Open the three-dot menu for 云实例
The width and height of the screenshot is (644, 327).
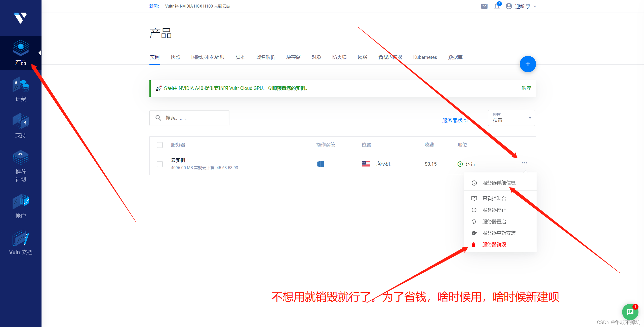click(525, 163)
